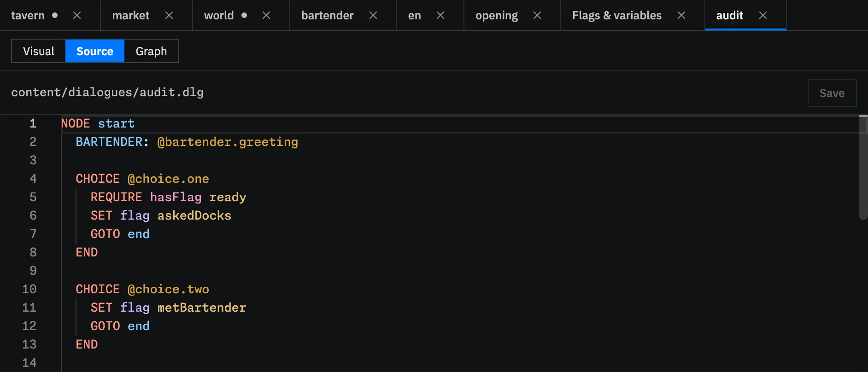Close the Flags & variables tab
Screen dimensions: 868x372
click(681, 16)
